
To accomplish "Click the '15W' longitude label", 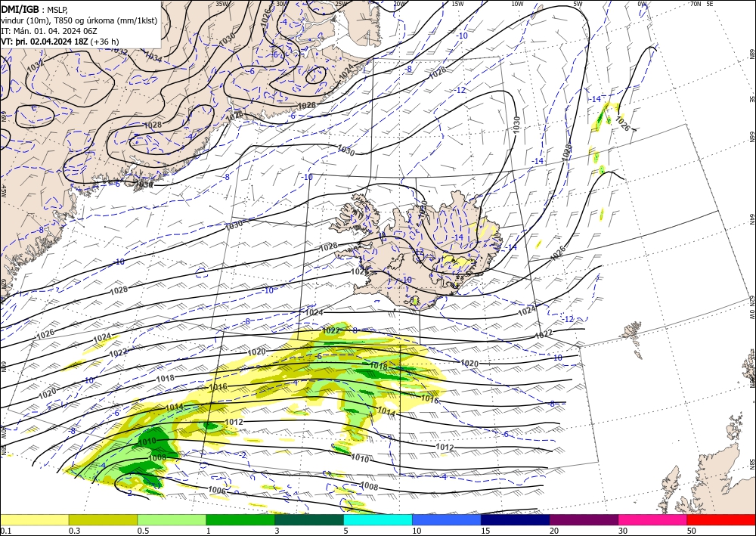I will point(458,4).
